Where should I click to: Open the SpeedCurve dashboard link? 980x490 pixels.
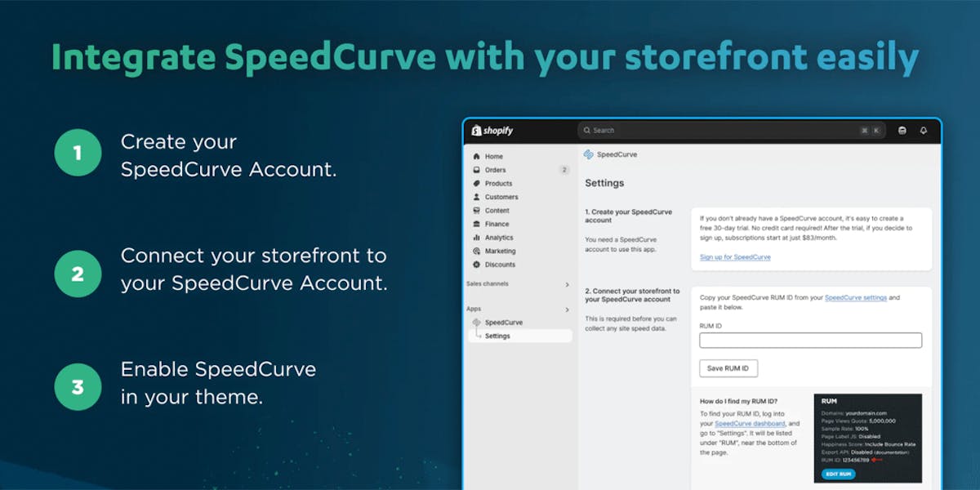point(750,424)
